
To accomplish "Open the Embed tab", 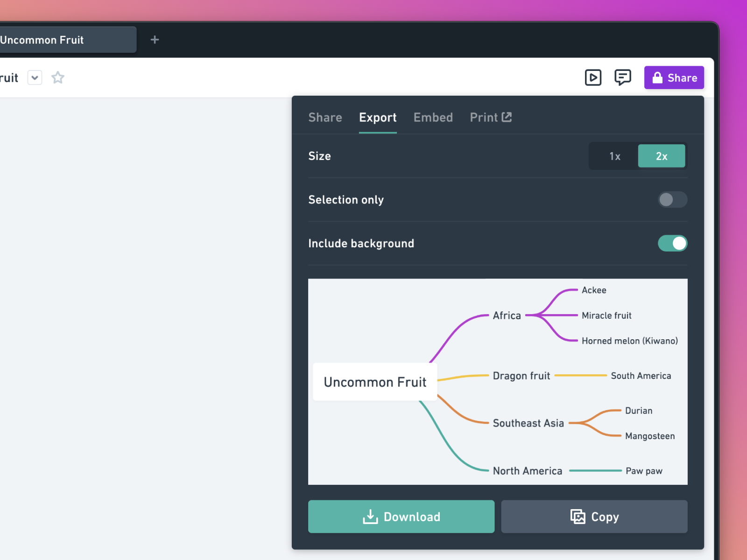I will (433, 118).
